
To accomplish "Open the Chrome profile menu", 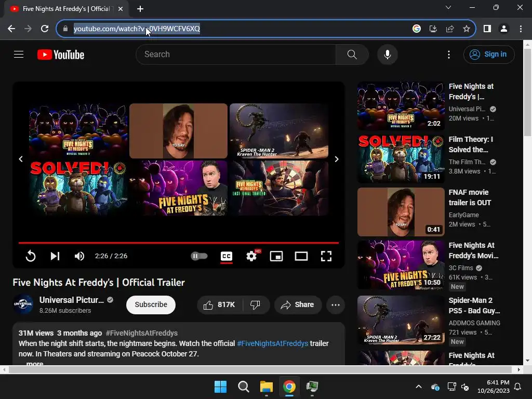I will [504, 29].
